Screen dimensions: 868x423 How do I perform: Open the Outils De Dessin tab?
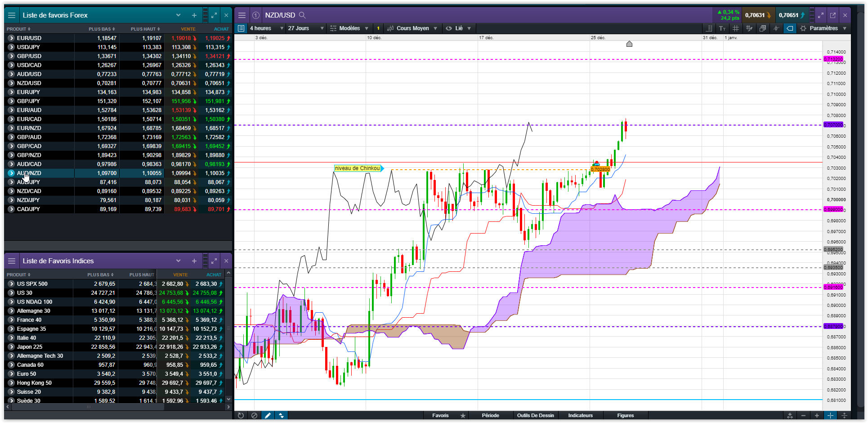click(x=535, y=415)
